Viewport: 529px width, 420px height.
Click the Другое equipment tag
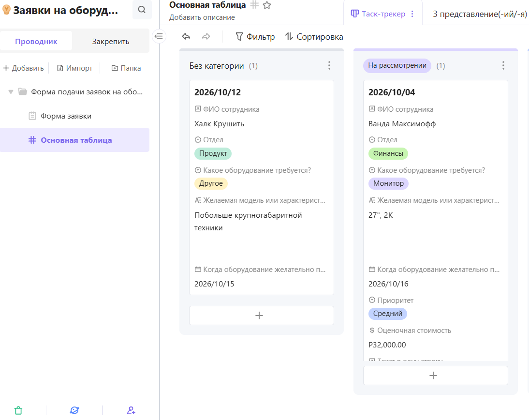[211, 183]
